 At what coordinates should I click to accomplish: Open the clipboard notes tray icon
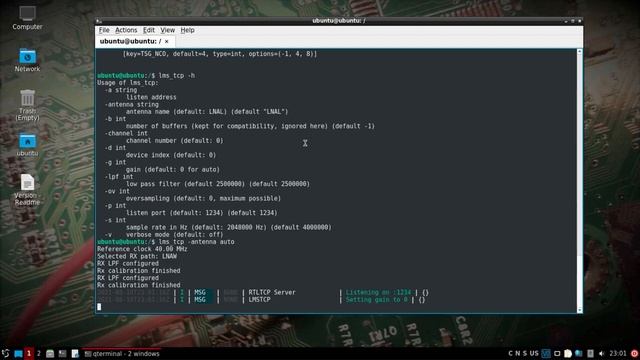(x=568, y=353)
